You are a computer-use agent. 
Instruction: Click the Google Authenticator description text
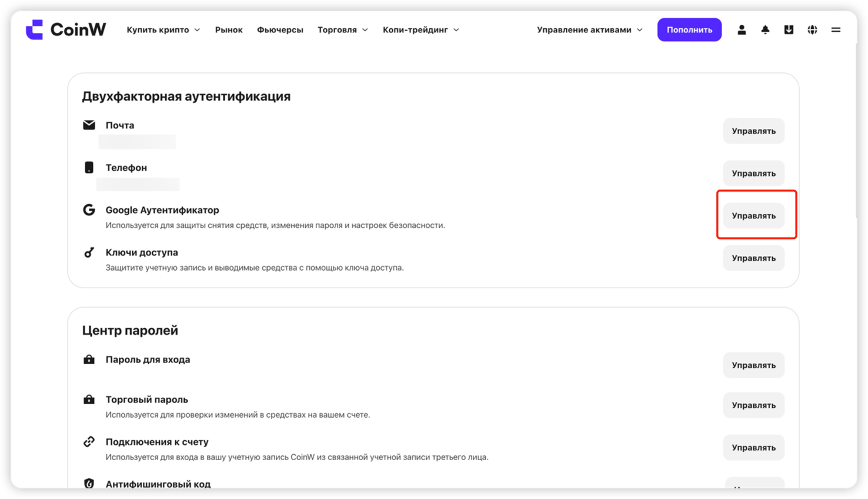[275, 225]
